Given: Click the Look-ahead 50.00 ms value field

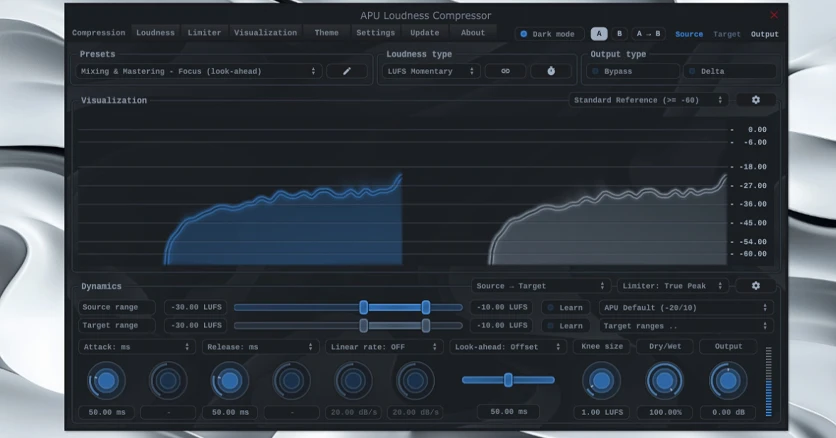Looking at the screenshot, I should tap(509, 412).
